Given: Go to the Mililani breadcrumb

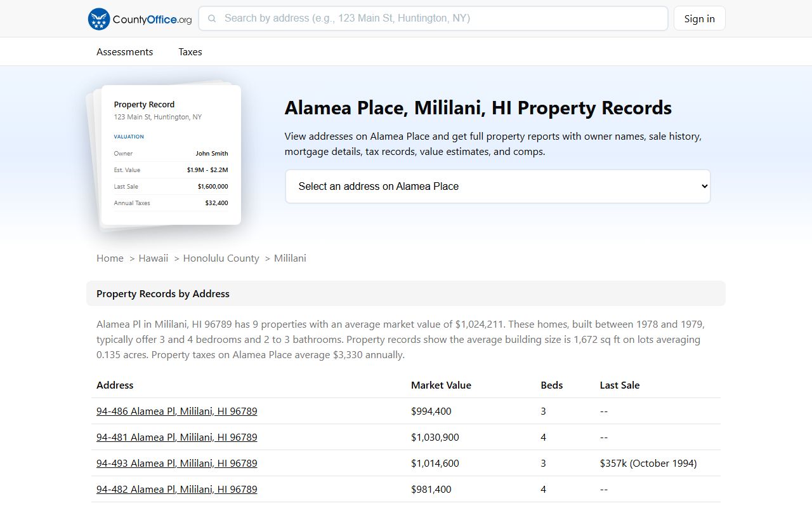Looking at the screenshot, I should (x=290, y=258).
